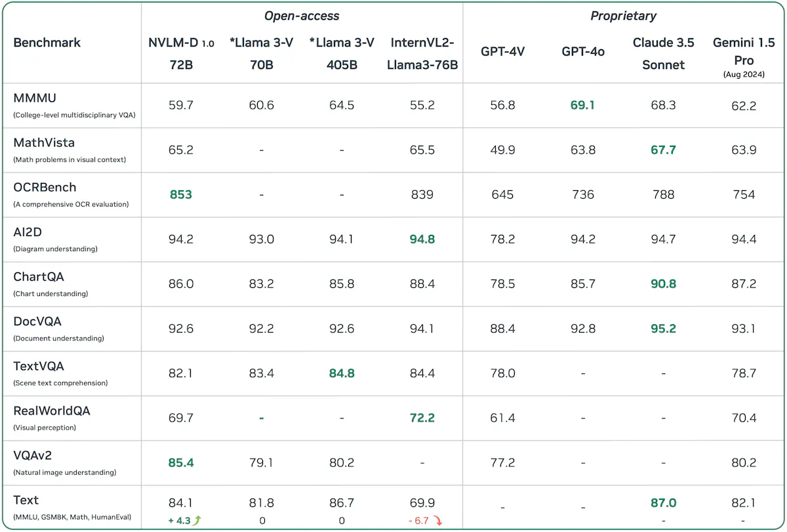Select the *Llama 3-V 405B column header
Screen dimensions: 787x532
pos(342,53)
